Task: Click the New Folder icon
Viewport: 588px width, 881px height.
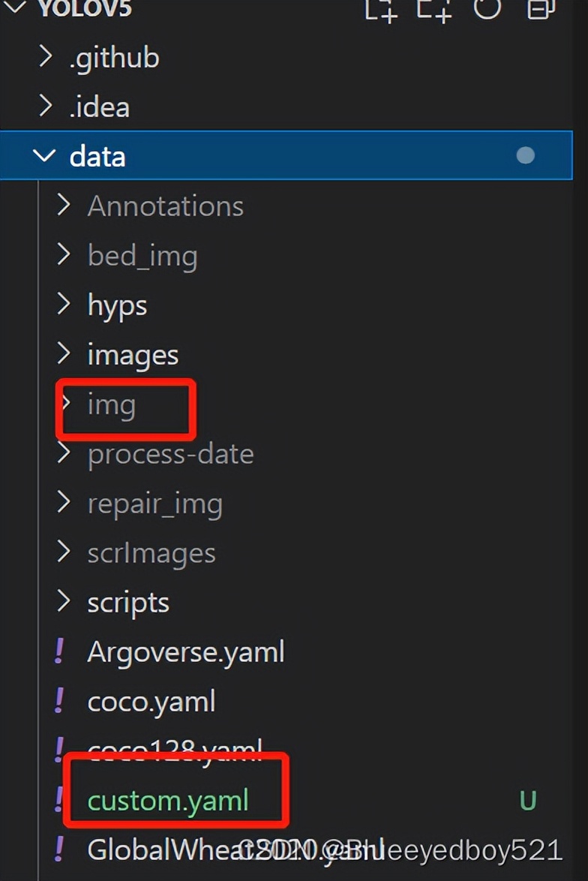Action: click(434, 9)
